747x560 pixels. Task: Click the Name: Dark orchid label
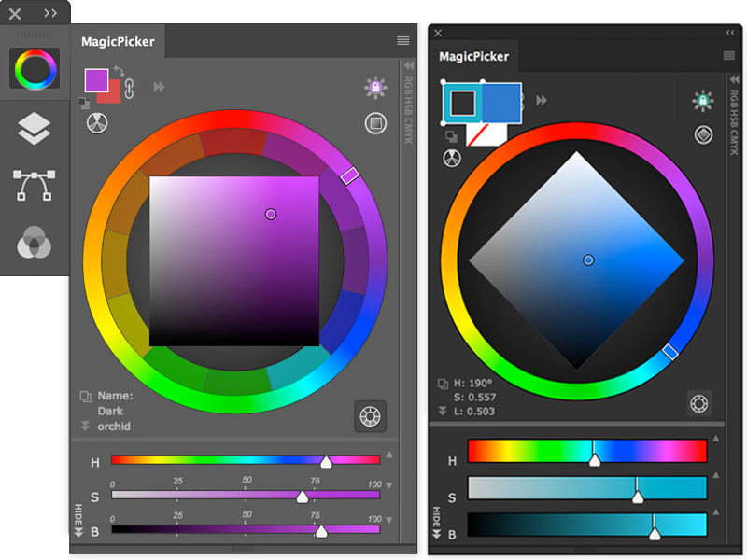pyautogui.click(x=115, y=411)
